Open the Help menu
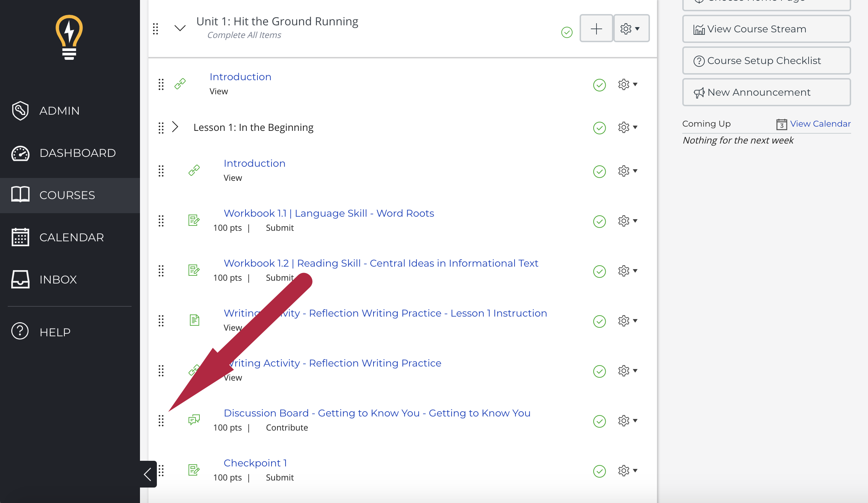This screenshot has width=868, height=503. 70,332
